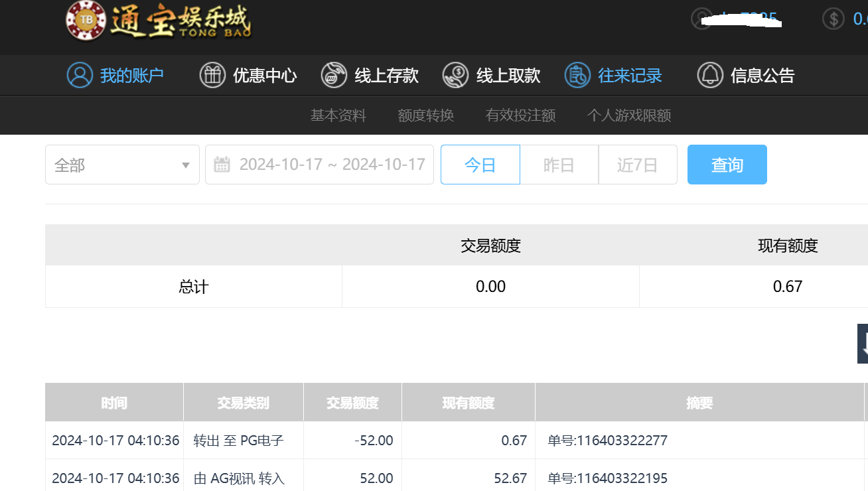This screenshot has height=491, width=868.
Task: Go to 有效投注额 submenu tab
Action: click(521, 115)
